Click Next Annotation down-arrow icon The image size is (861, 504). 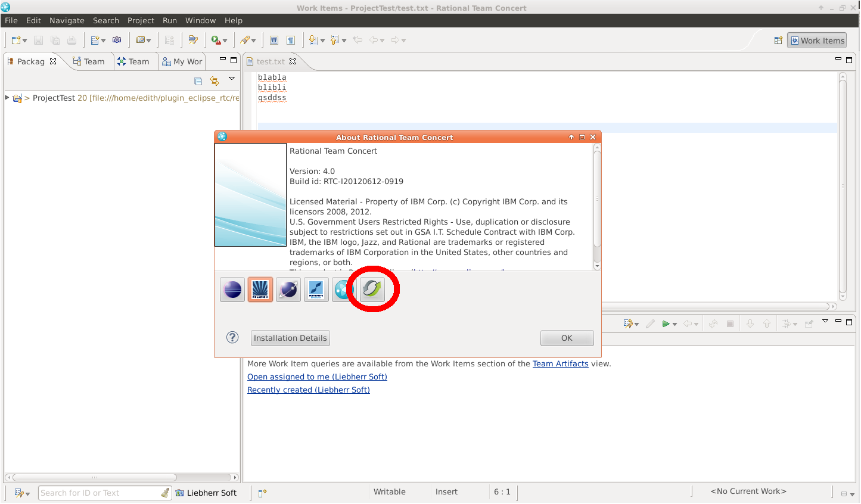coord(313,41)
